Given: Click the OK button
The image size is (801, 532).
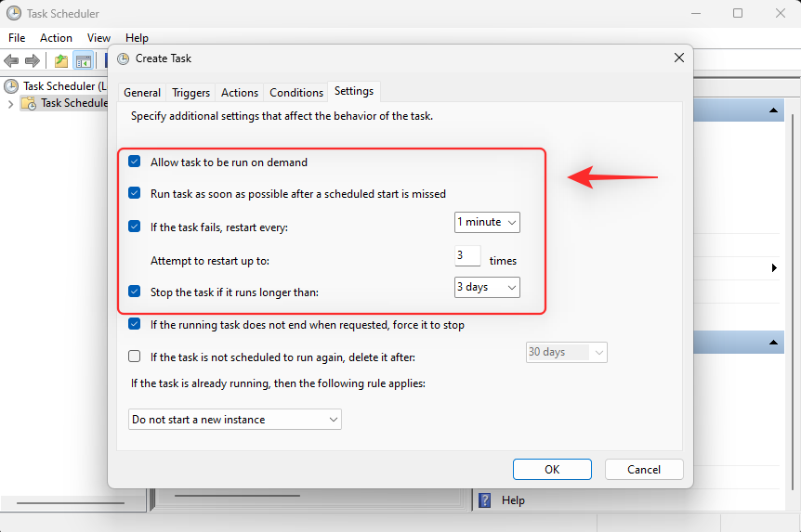Looking at the screenshot, I should (552, 469).
